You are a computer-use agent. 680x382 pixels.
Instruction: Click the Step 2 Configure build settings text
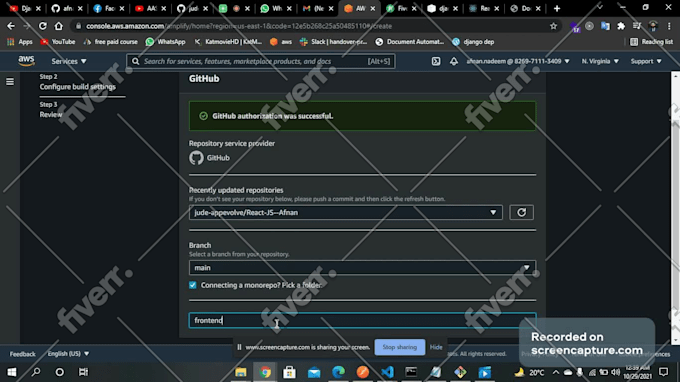click(78, 82)
